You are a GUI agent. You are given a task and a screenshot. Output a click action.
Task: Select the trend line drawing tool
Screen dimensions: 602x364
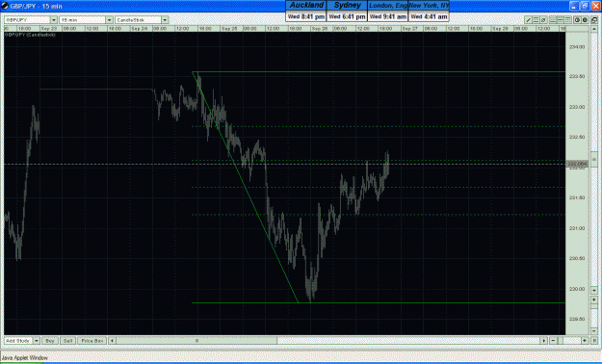click(x=528, y=19)
